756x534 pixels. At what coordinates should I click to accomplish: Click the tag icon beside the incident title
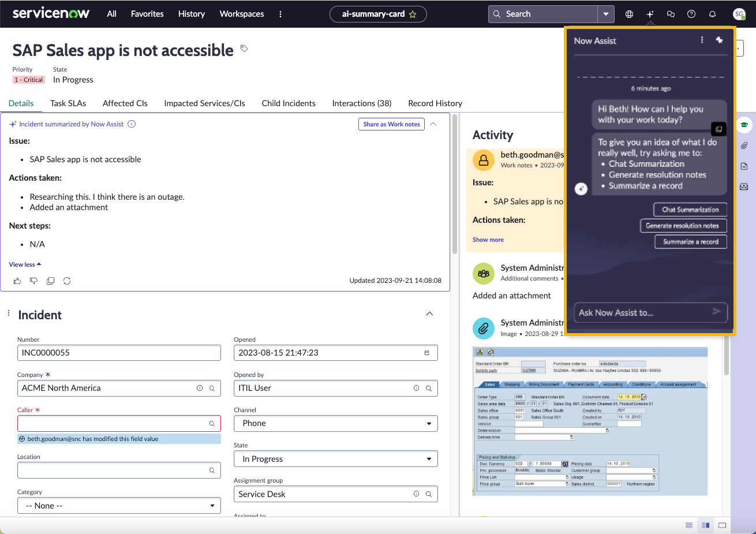pyautogui.click(x=244, y=48)
